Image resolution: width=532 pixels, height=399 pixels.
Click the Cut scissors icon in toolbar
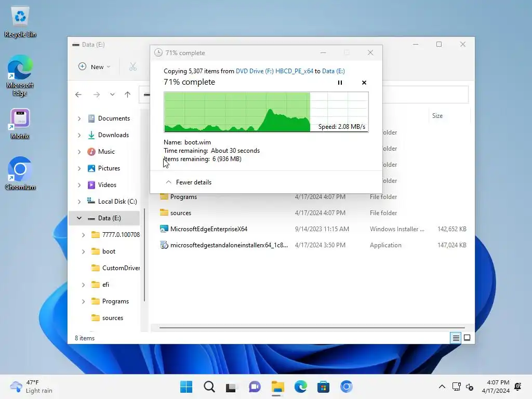(132, 67)
